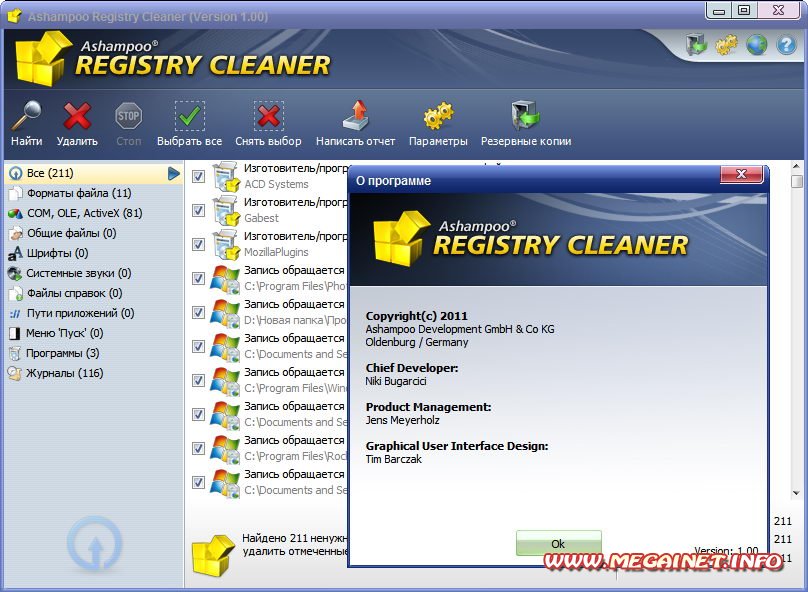Click the header globe icon
The height and width of the screenshot is (592, 808).
[756, 45]
